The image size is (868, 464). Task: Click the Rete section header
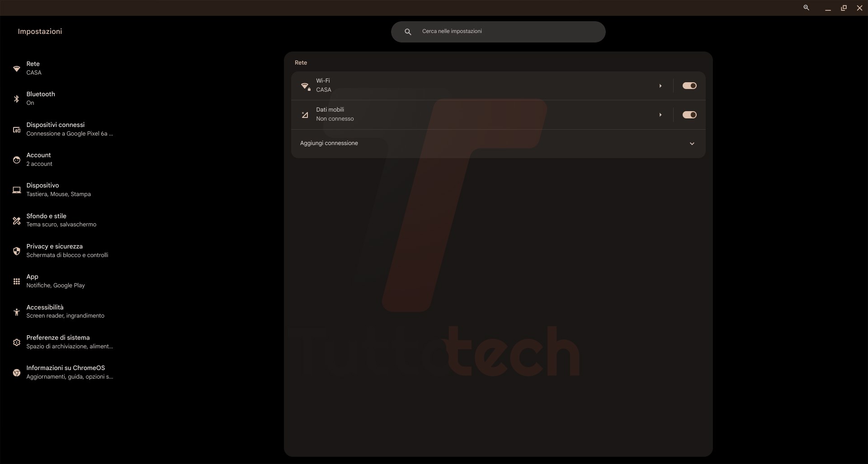(x=300, y=62)
